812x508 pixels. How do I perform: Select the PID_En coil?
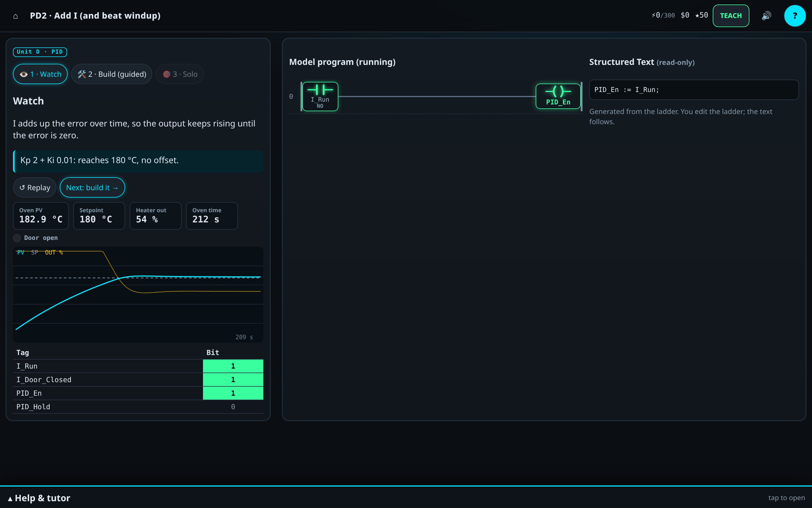[558, 97]
